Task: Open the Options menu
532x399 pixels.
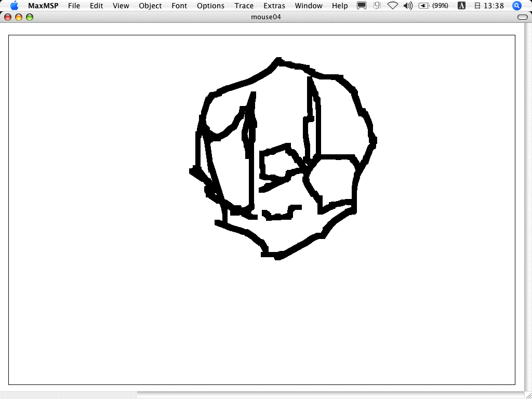Action: click(x=210, y=6)
